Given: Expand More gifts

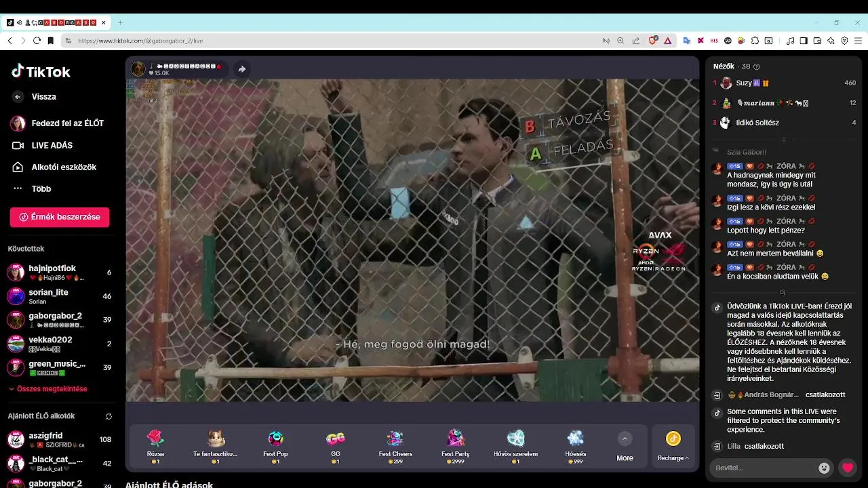Looking at the screenshot, I should pos(625,447).
